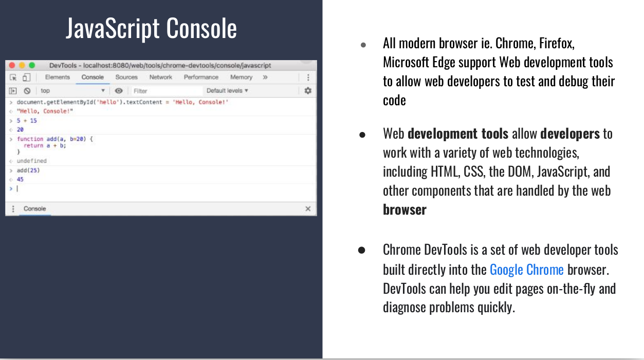
Task: Close the bottom Console drawer
Action: click(307, 209)
